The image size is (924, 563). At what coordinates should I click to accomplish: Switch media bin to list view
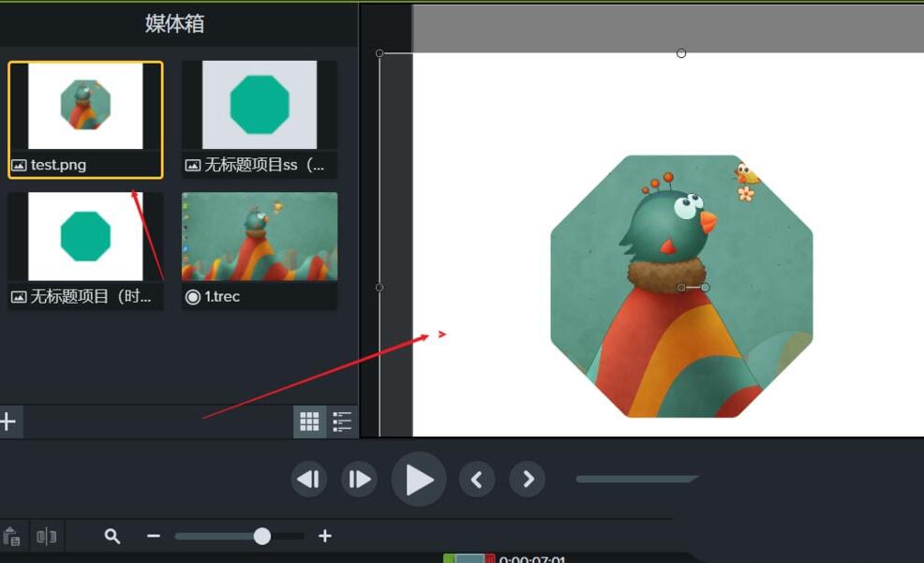click(x=345, y=422)
